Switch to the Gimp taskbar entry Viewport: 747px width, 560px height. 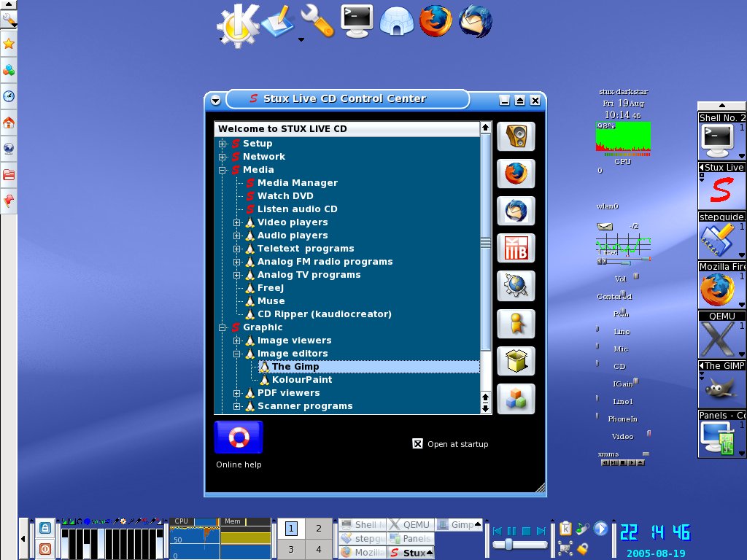pos(459,525)
